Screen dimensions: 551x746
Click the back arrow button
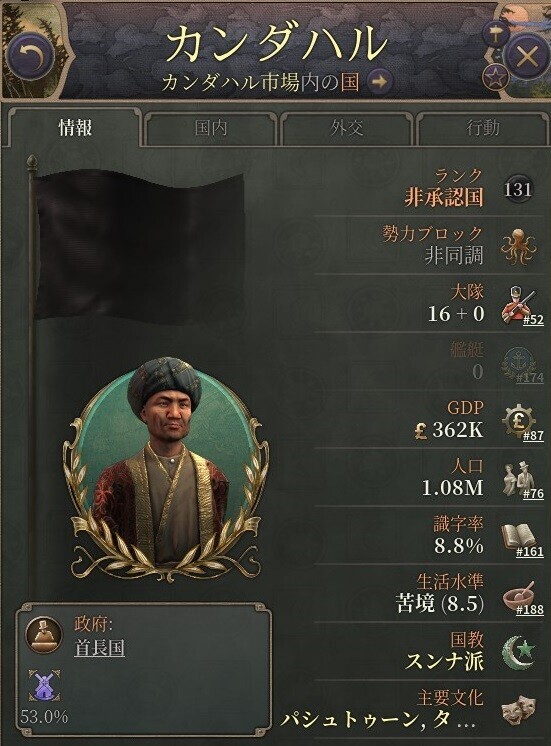31,56
